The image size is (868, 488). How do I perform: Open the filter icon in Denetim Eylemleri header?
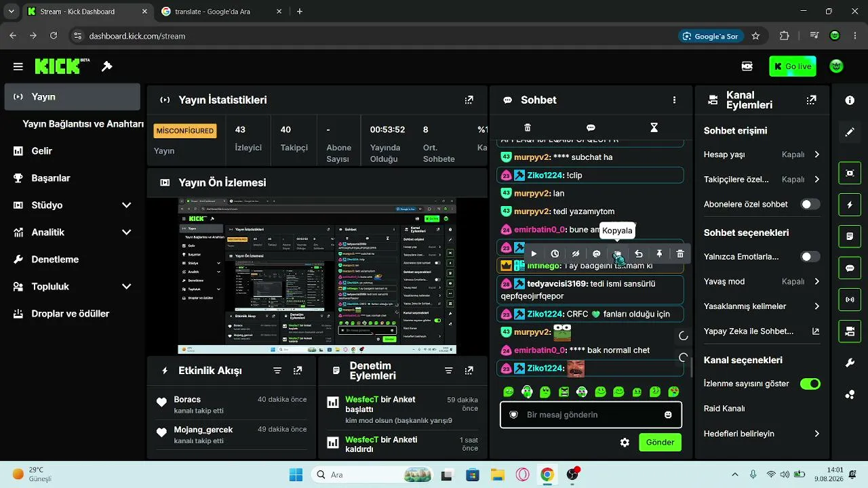click(x=448, y=371)
